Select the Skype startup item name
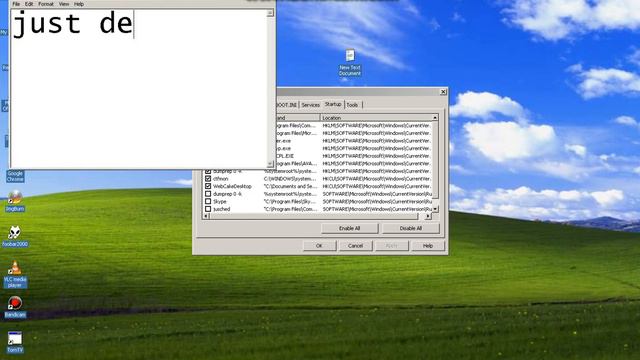The image size is (640, 360). (220, 202)
